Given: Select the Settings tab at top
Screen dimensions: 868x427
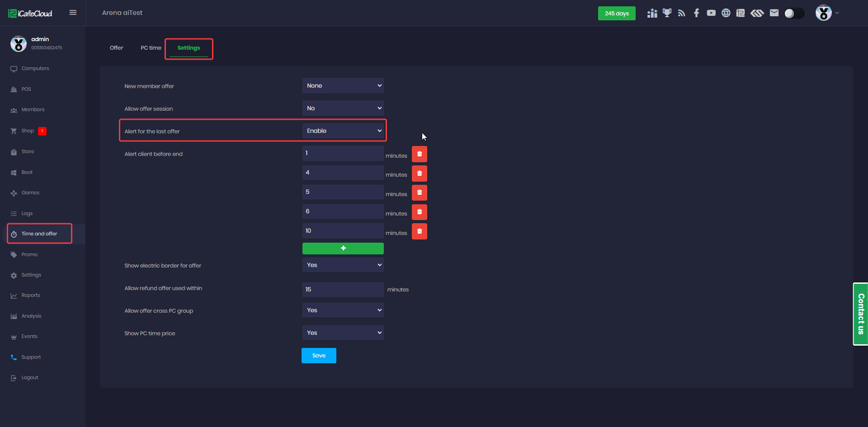Looking at the screenshot, I should [x=189, y=48].
